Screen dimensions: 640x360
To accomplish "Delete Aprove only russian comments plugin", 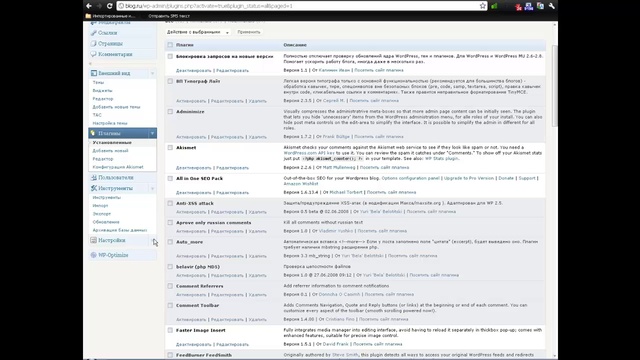I will pyautogui.click(x=258, y=231).
